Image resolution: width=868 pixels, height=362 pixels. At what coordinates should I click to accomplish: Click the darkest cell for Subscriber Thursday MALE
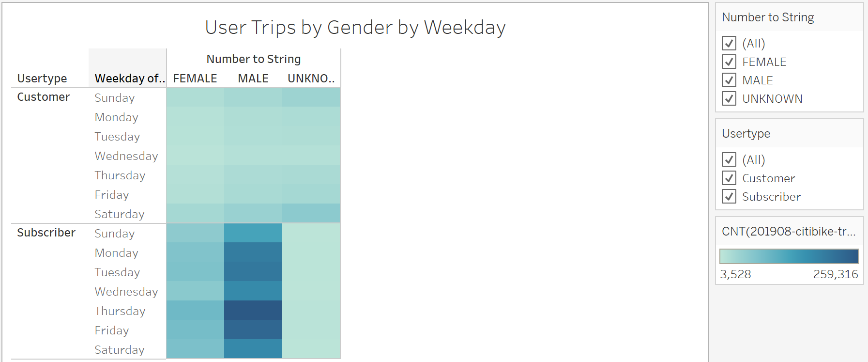pos(252,311)
